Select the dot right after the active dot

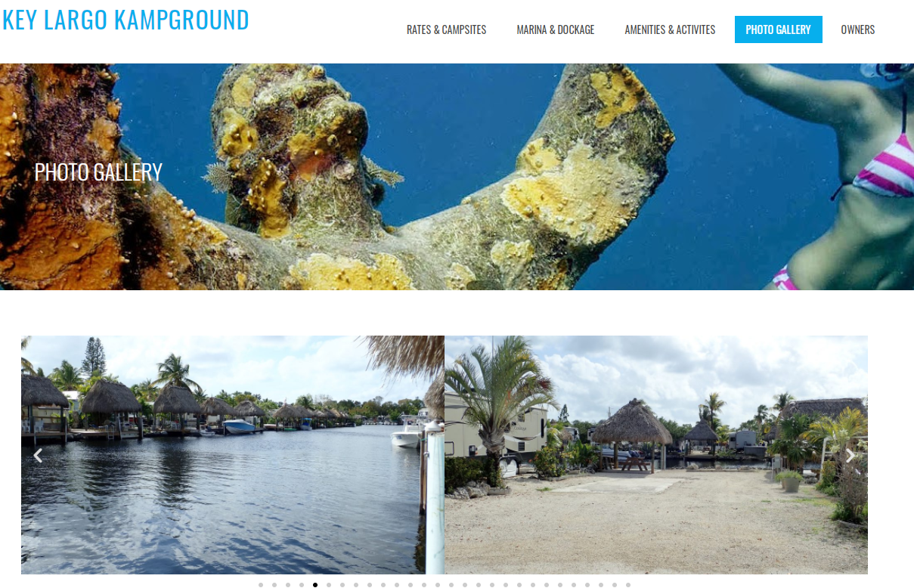point(329,584)
